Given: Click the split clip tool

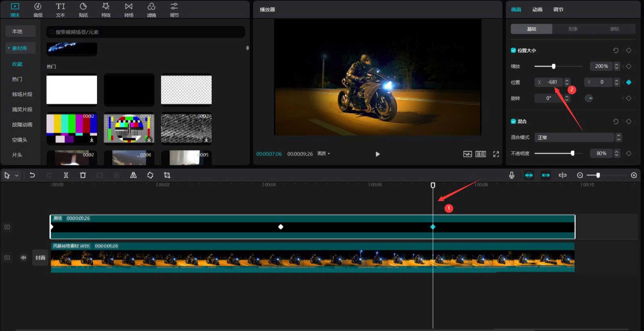Looking at the screenshot, I should pos(66,175).
